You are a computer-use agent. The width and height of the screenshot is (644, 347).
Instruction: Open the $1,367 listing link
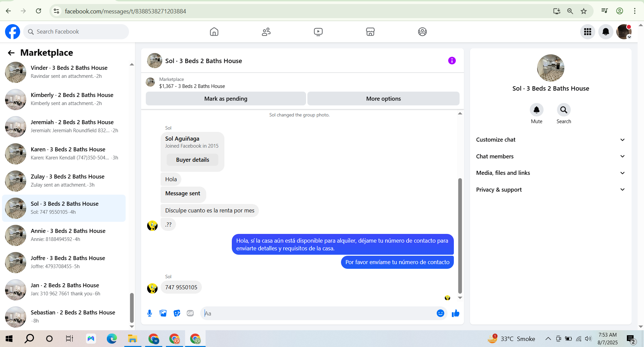pyautogui.click(x=192, y=86)
